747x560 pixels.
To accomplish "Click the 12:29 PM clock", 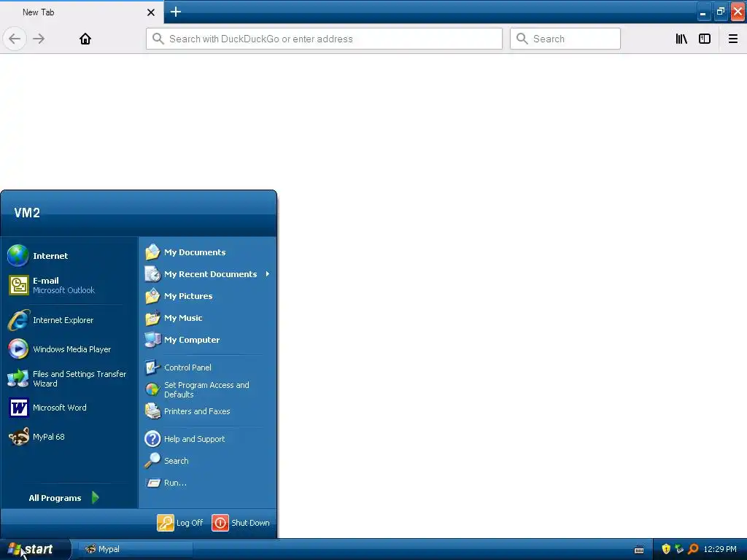I will (720, 549).
